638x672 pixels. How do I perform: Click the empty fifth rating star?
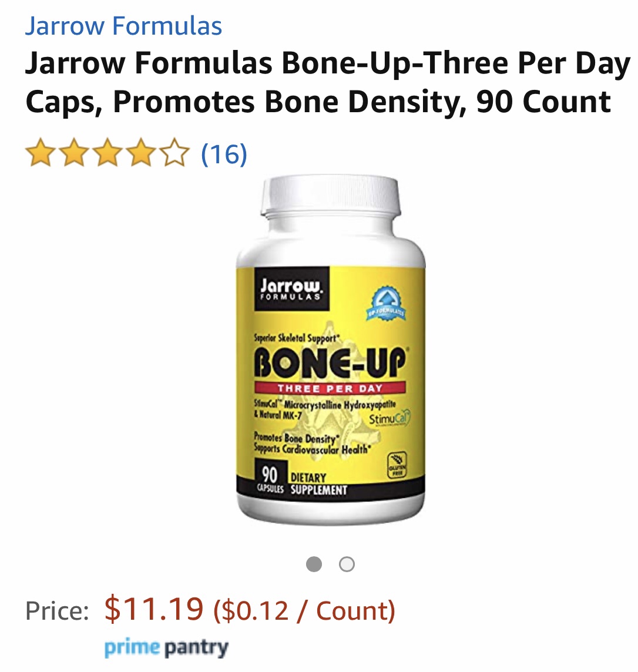tap(174, 153)
